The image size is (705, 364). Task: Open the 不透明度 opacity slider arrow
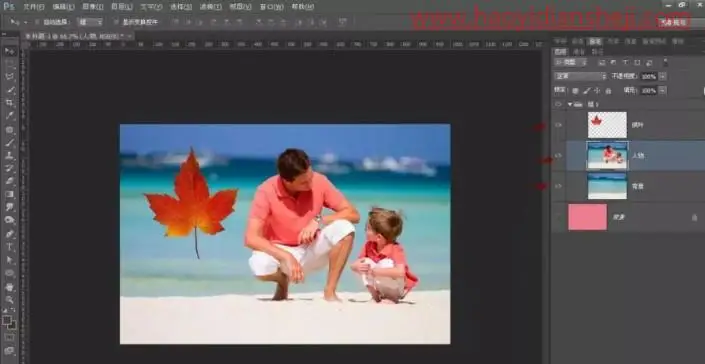(663, 76)
